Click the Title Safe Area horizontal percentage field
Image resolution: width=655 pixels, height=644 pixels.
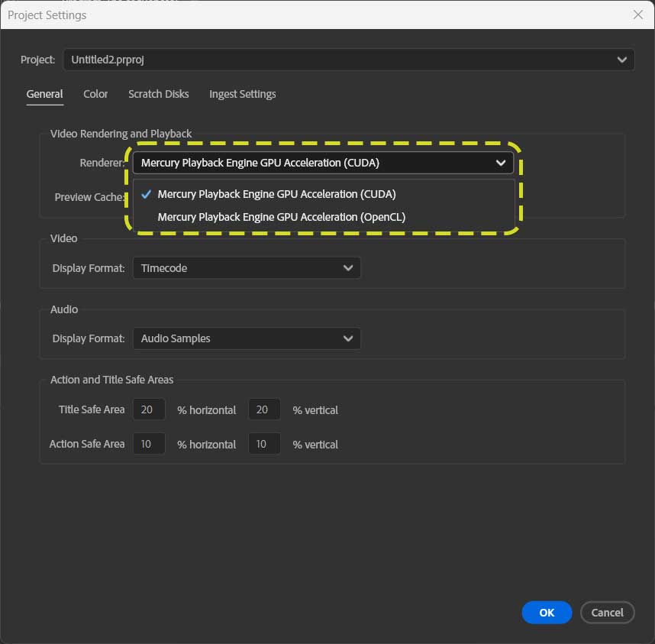click(x=148, y=409)
